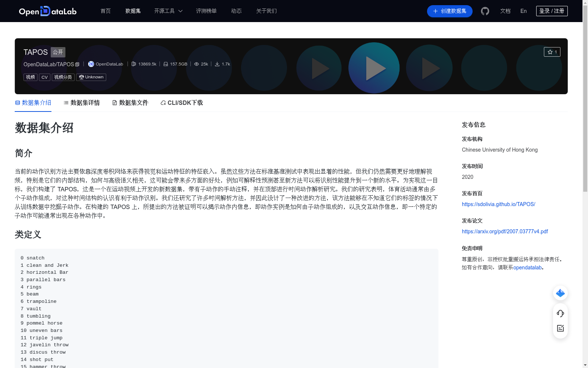Play the large center video preview
The image size is (588, 368).
click(x=374, y=68)
